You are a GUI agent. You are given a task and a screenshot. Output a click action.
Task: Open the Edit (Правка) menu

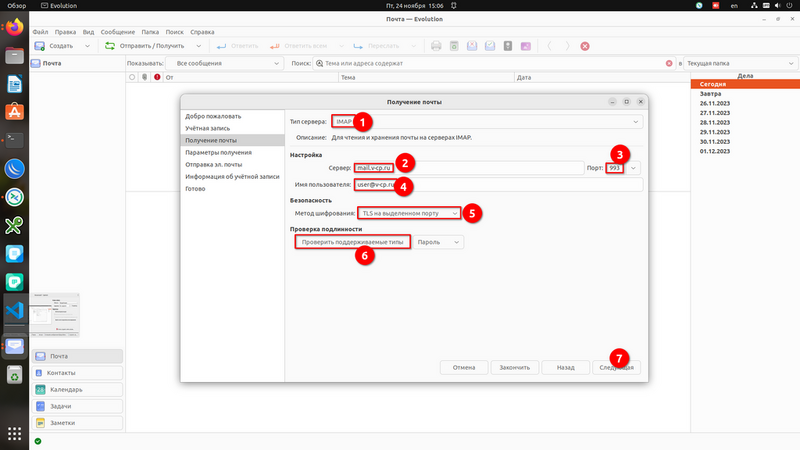[x=67, y=32]
